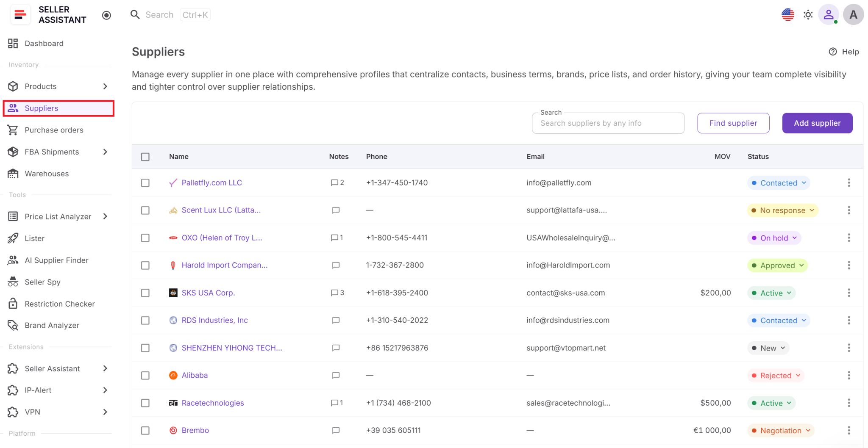The height and width of the screenshot is (448, 868).
Task: Click the Find supplier button
Action: point(733,123)
